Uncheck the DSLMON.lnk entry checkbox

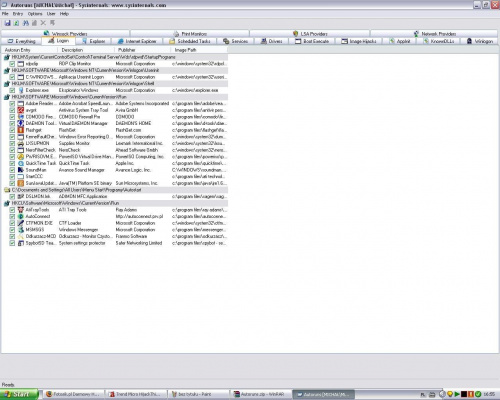(12, 197)
